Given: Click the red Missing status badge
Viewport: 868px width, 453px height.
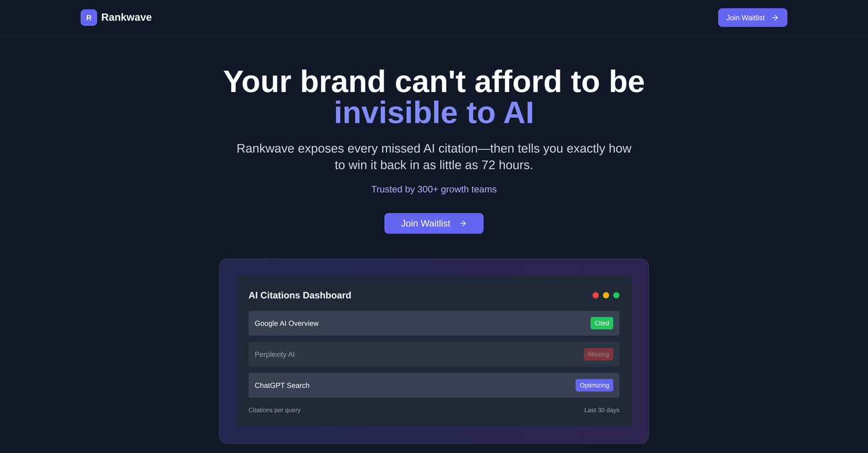Looking at the screenshot, I should 598,354.
